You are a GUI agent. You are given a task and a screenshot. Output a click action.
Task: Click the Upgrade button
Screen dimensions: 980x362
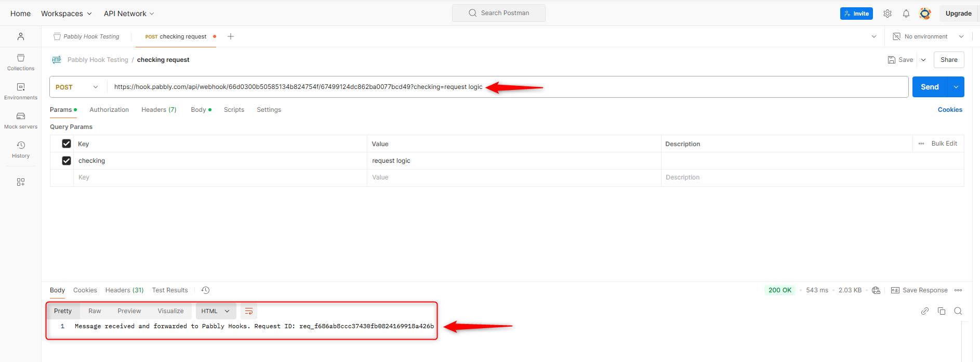tap(959, 14)
